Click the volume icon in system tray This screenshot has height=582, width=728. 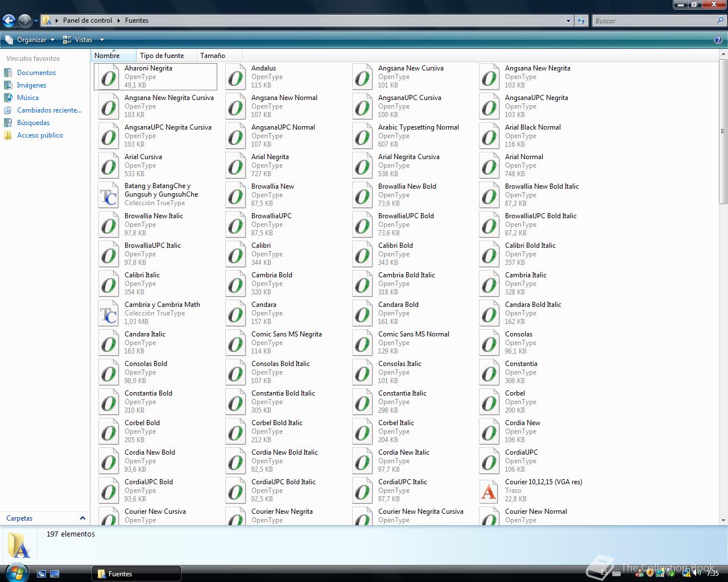click(697, 572)
